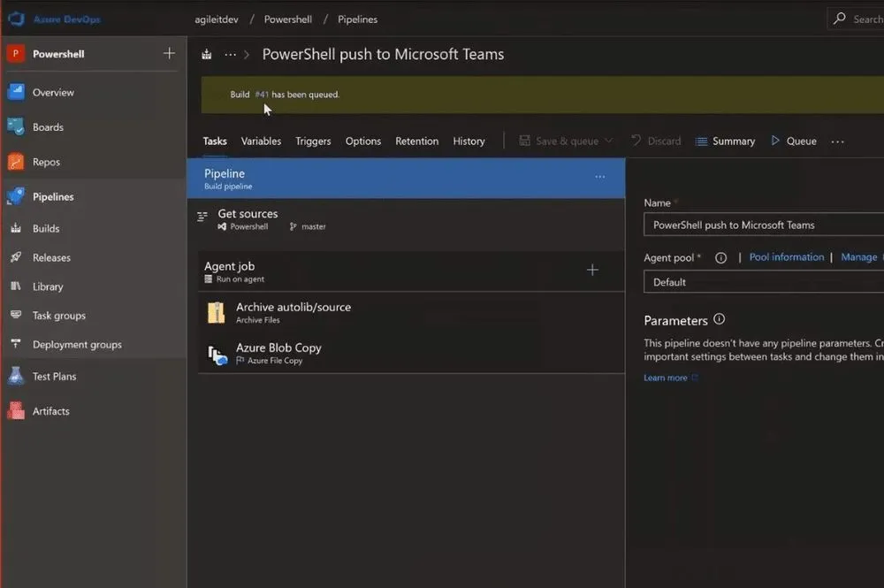Click the Queue button
The width and height of the screenshot is (884, 588).
tap(793, 141)
